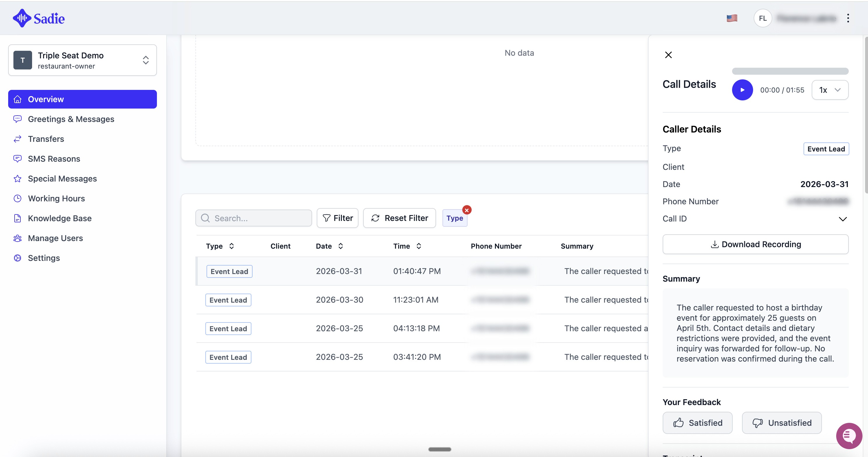Click the audio progress bar
The height and width of the screenshot is (457, 868).
click(x=790, y=71)
